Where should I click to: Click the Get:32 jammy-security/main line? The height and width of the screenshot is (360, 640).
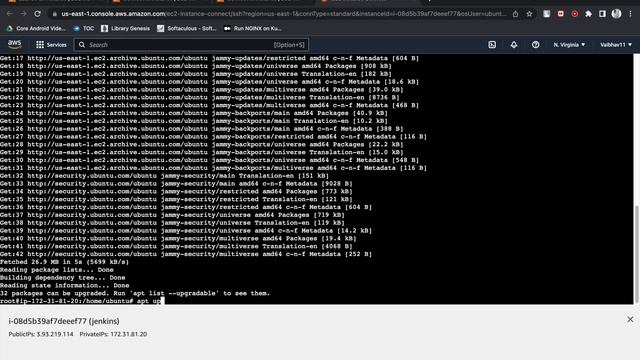point(164,176)
